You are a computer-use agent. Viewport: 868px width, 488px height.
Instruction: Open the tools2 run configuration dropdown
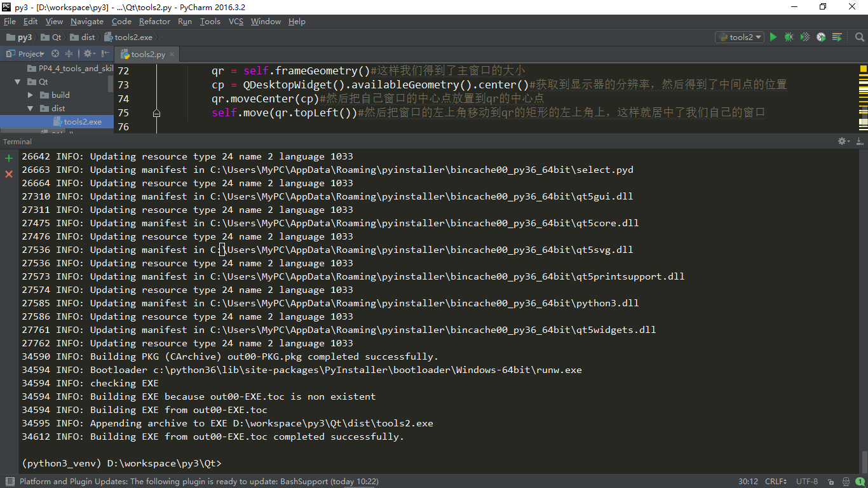[x=740, y=37]
